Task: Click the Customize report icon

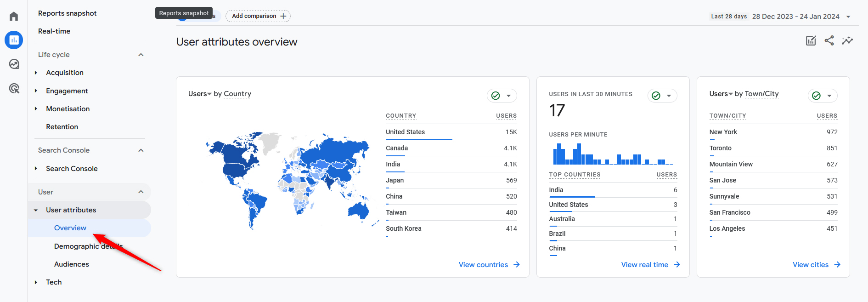Action: pos(811,40)
